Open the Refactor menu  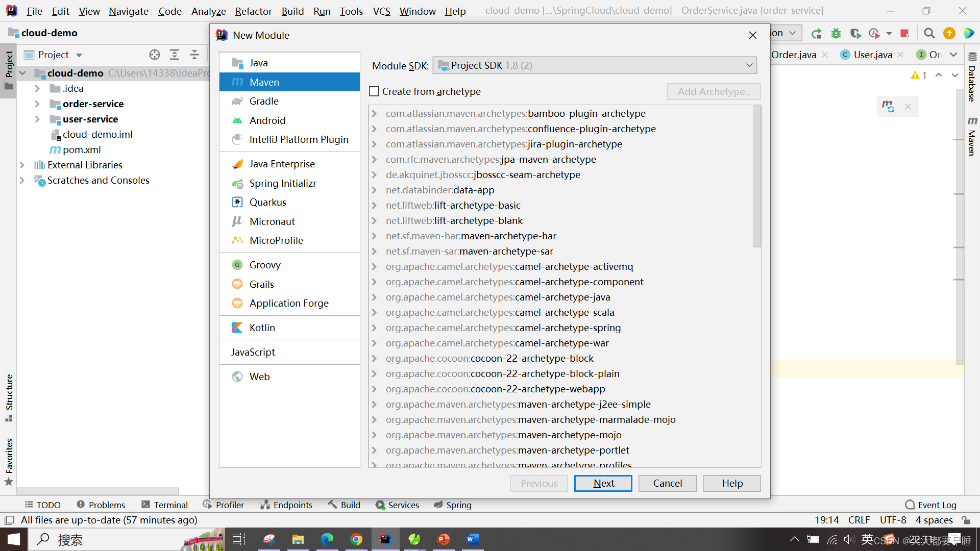pyautogui.click(x=253, y=11)
